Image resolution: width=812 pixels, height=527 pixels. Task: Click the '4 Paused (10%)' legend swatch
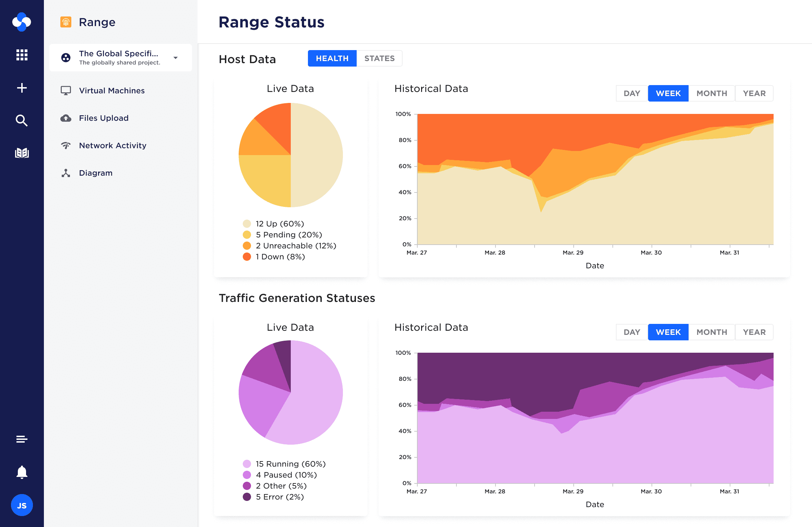pos(247,475)
